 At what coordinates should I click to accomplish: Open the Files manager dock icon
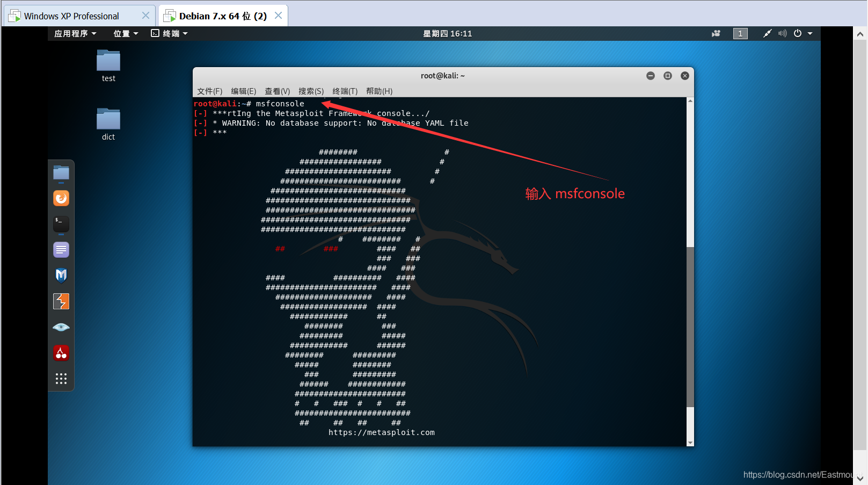coord(61,172)
